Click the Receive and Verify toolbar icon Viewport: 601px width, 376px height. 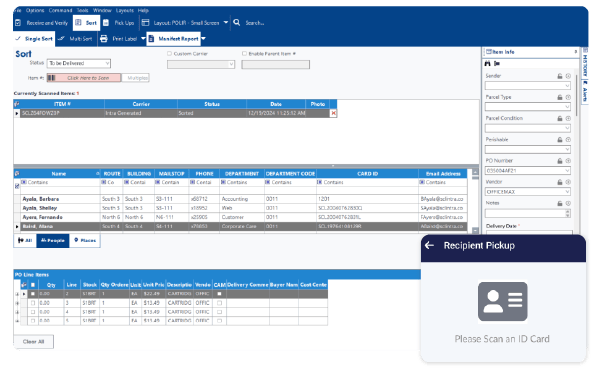click(x=18, y=23)
